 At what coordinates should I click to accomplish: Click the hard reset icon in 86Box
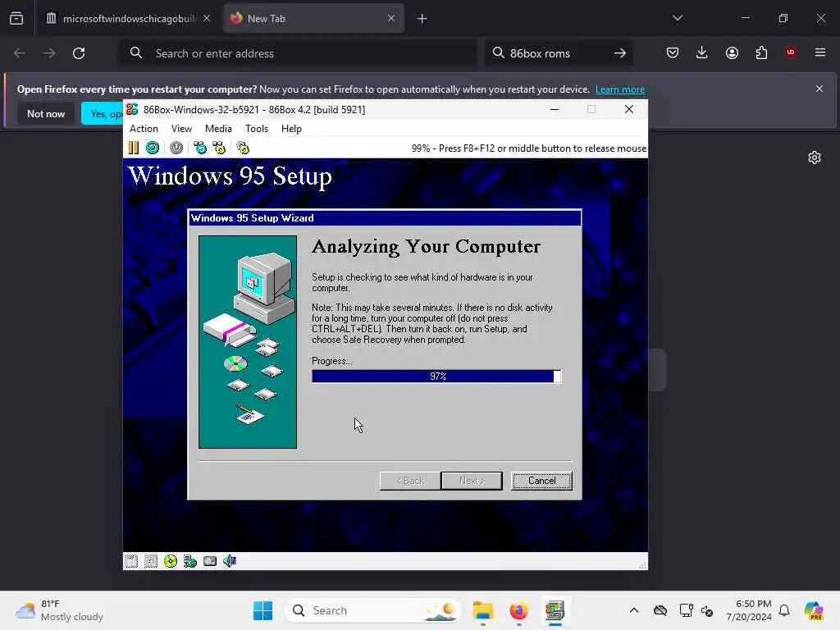153,148
